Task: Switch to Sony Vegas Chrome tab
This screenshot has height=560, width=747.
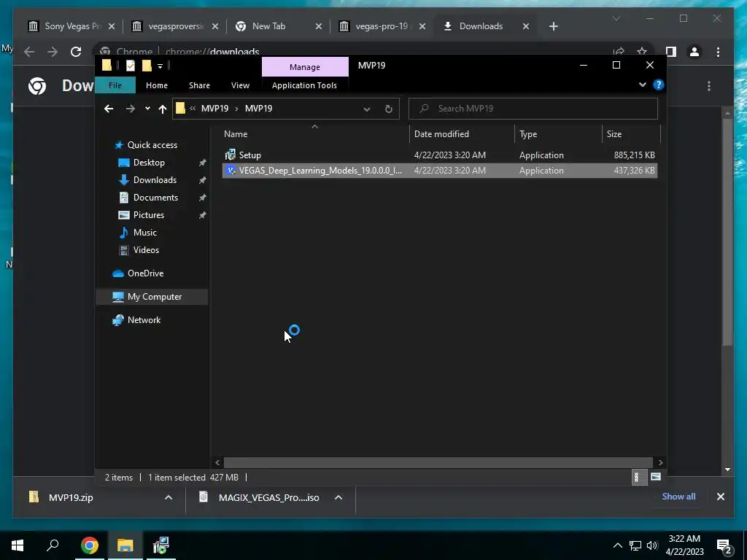Action: tap(72, 26)
